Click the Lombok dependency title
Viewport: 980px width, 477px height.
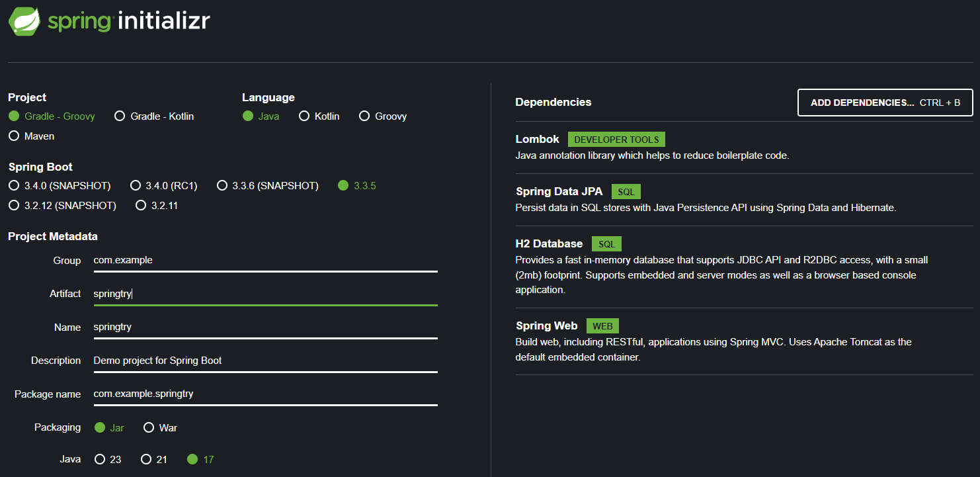pos(537,140)
